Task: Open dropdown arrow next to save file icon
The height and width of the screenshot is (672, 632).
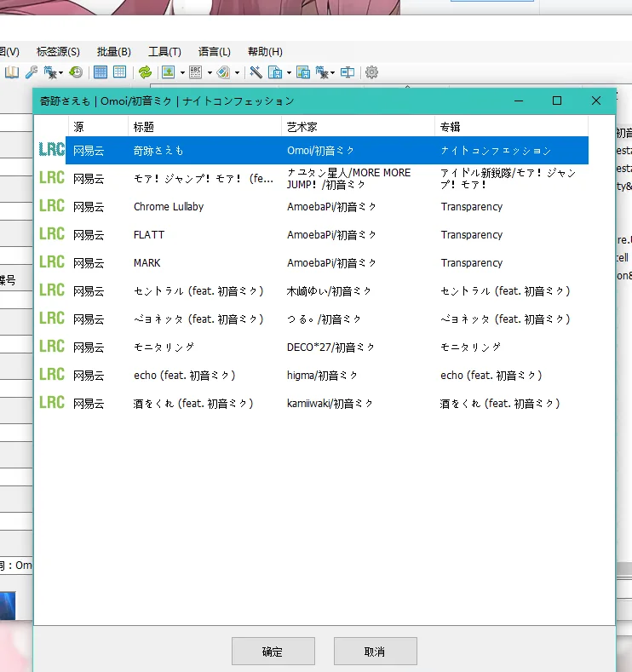Action: [x=289, y=73]
